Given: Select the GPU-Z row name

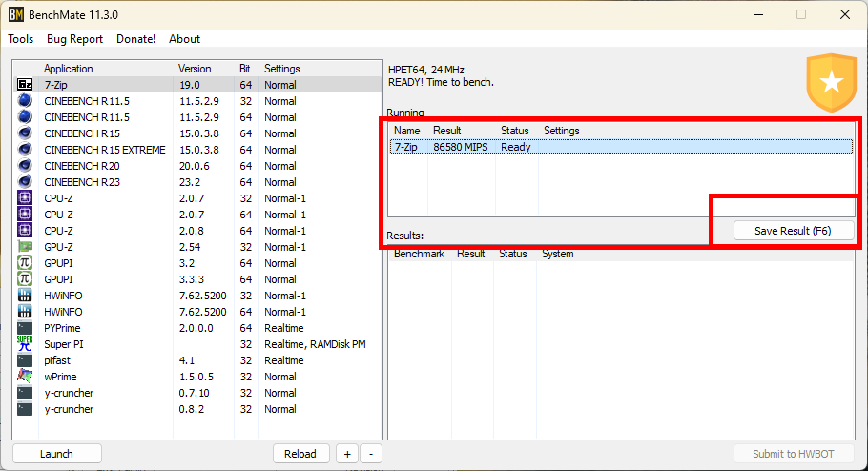Looking at the screenshot, I should 58,247.
